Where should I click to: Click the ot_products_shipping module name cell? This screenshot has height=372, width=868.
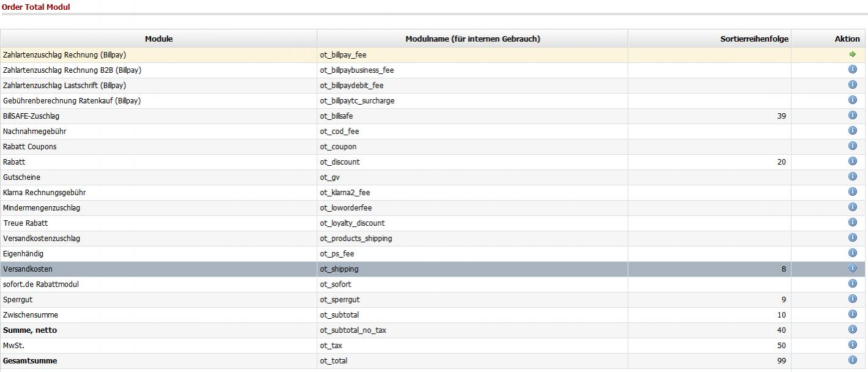356,239
